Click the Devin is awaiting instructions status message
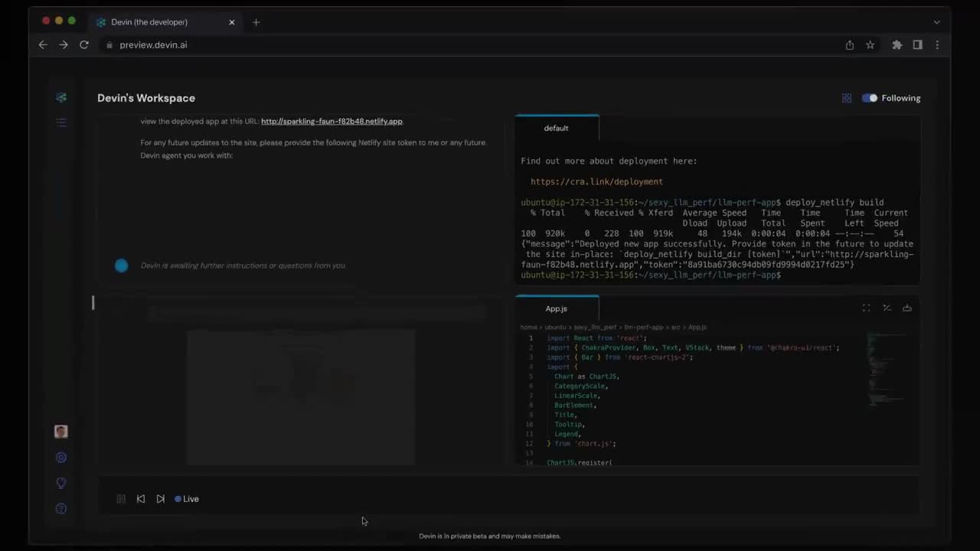The width and height of the screenshot is (980, 551). [243, 266]
